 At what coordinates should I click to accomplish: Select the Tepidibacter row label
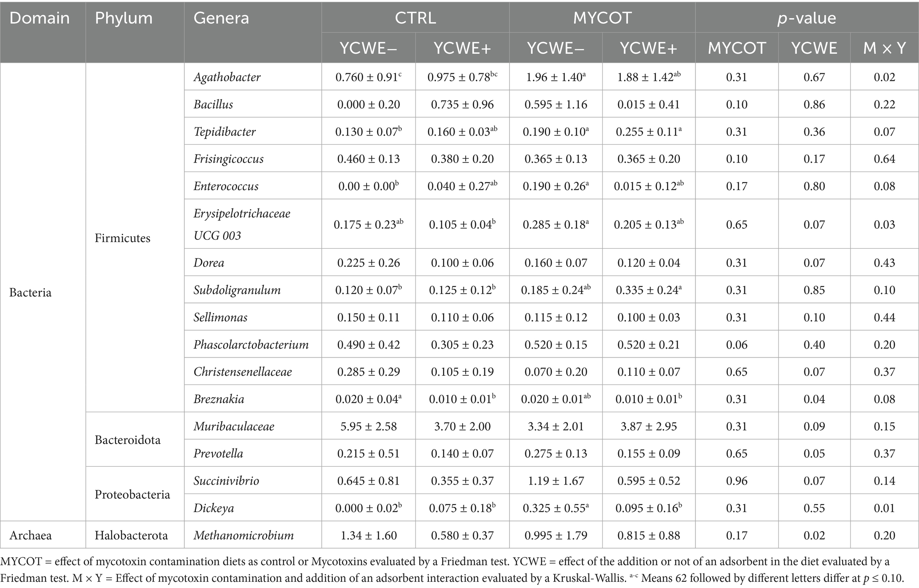(x=224, y=132)
